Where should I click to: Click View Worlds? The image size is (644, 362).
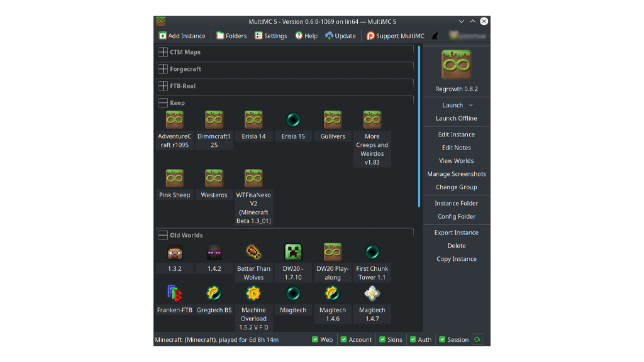coord(457,161)
